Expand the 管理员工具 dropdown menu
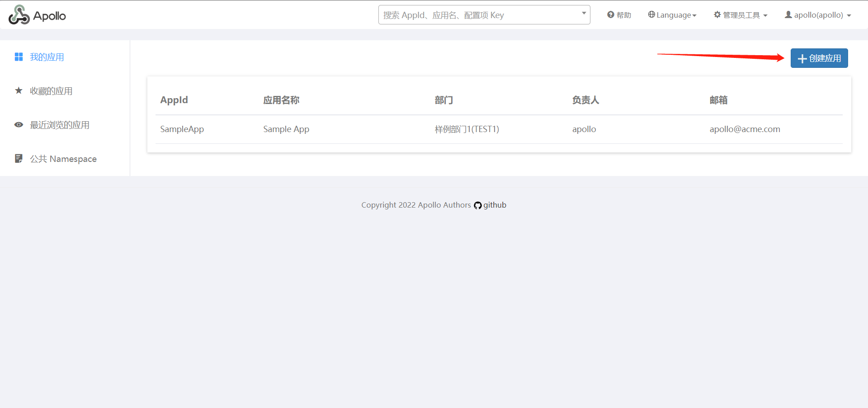This screenshot has width=868, height=408. [x=740, y=14]
